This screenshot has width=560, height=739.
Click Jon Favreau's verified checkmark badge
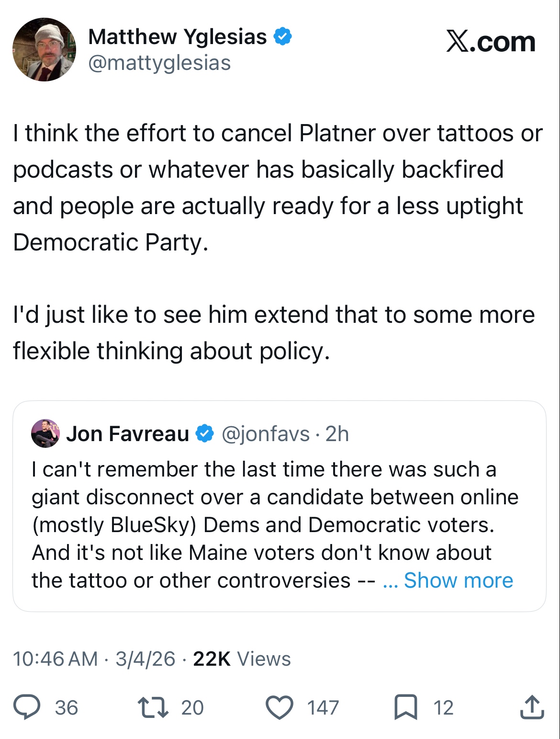tap(205, 434)
